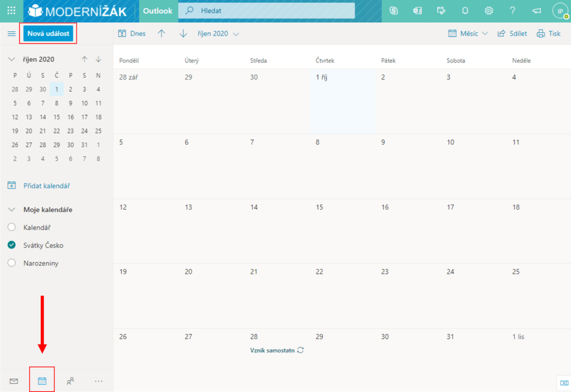
Task: Enable the Kalendář calendar checkbox
Action: (x=11, y=228)
